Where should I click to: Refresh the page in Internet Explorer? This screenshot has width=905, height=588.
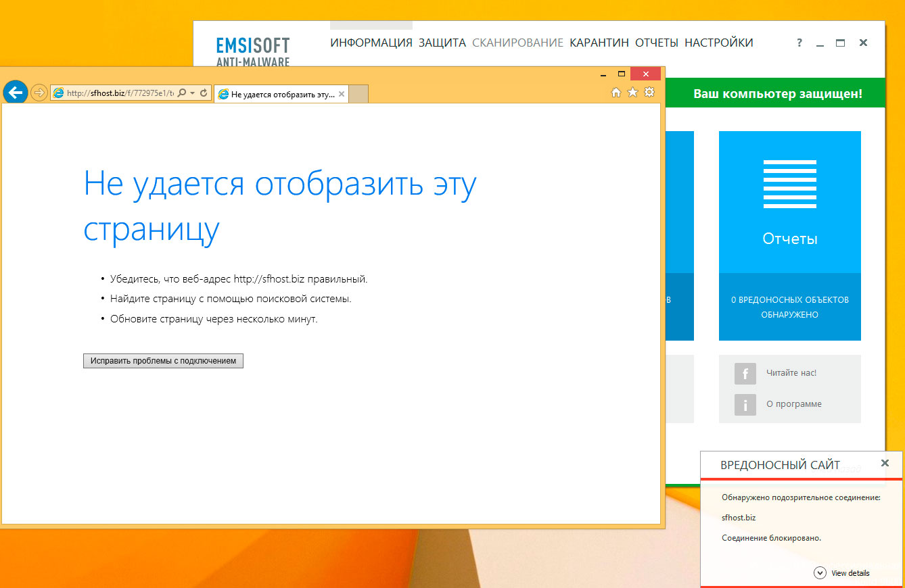(x=204, y=93)
